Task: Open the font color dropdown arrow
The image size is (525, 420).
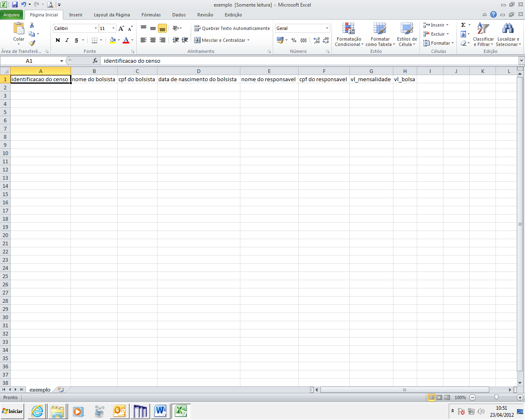Action: coord(132,40)
